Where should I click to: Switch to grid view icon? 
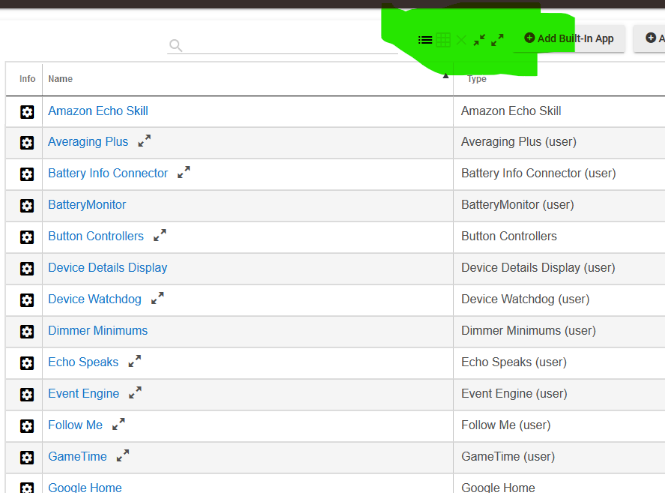[x=443, y=40]
